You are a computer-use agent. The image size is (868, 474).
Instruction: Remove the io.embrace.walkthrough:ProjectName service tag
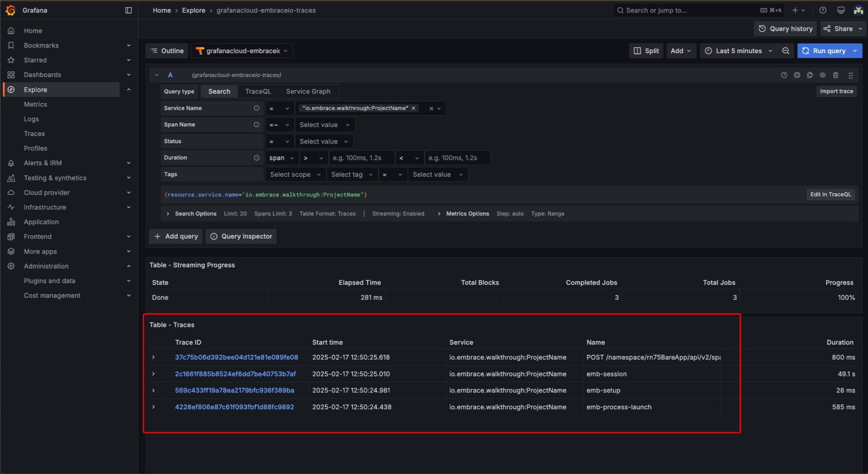click(413, 108)
